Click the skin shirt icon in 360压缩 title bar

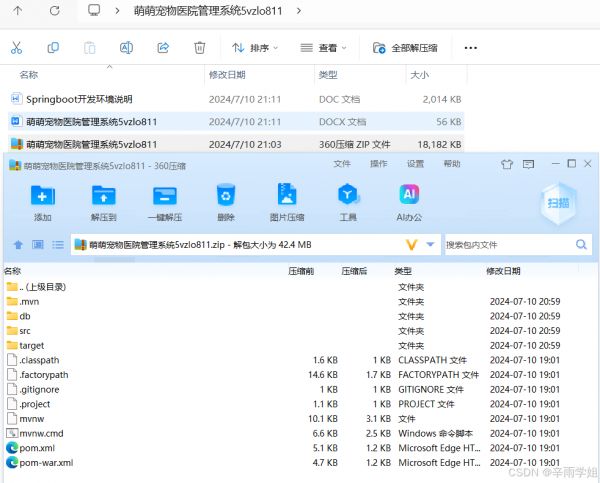[x=507, y=164]
